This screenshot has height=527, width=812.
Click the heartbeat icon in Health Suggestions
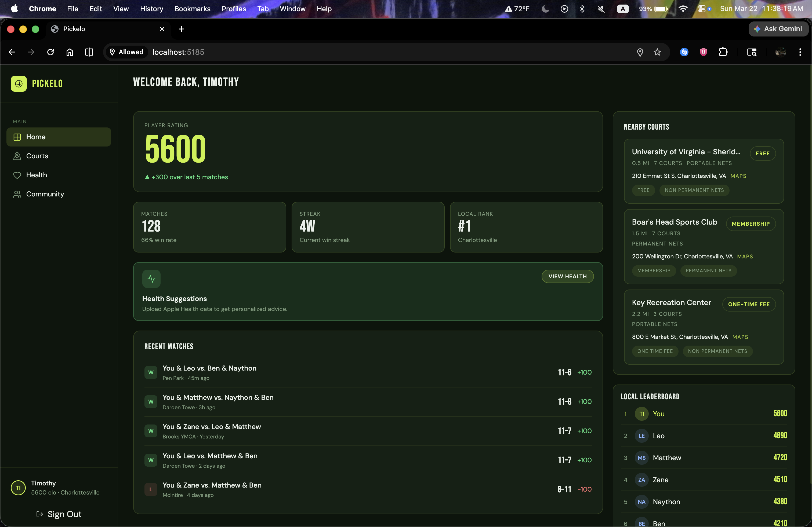tap(151, 279)
